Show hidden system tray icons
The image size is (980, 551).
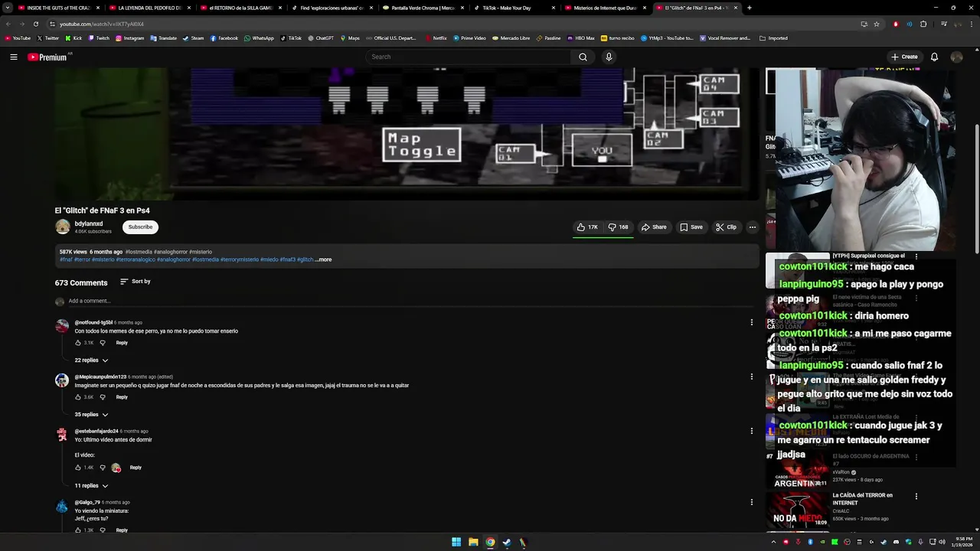[773, 542]
